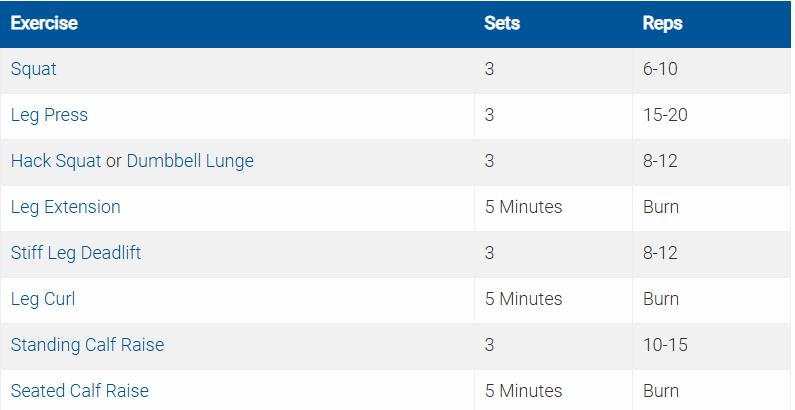
Task: Select the 10-15 reps cell
Action: (665, 345)
